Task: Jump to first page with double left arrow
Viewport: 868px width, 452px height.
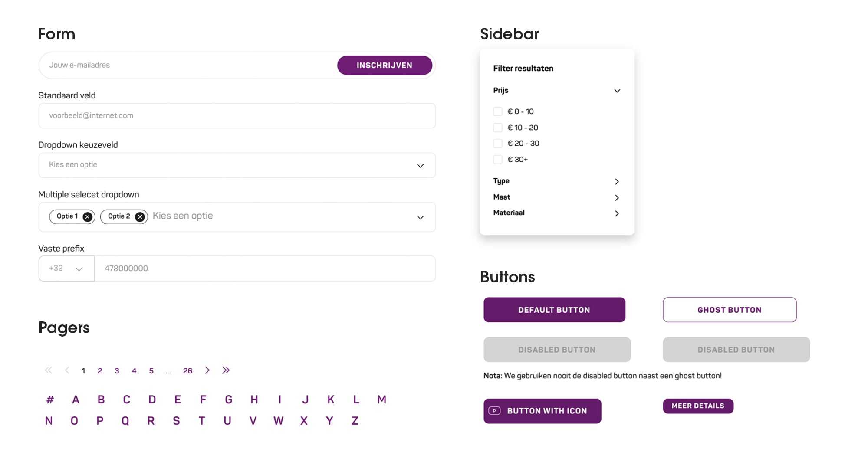Action: (x=48, y=370)
